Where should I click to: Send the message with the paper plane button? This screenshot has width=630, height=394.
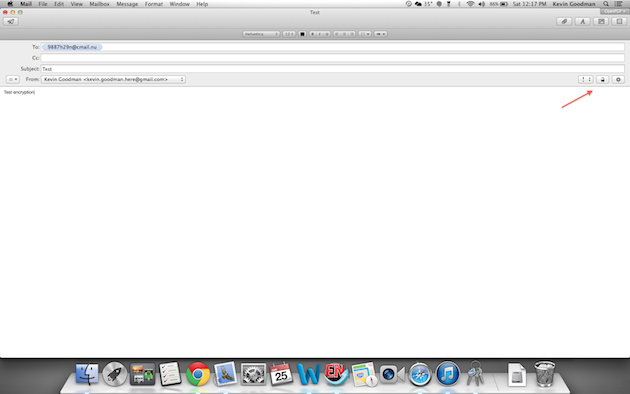click(x=10, y=21)
